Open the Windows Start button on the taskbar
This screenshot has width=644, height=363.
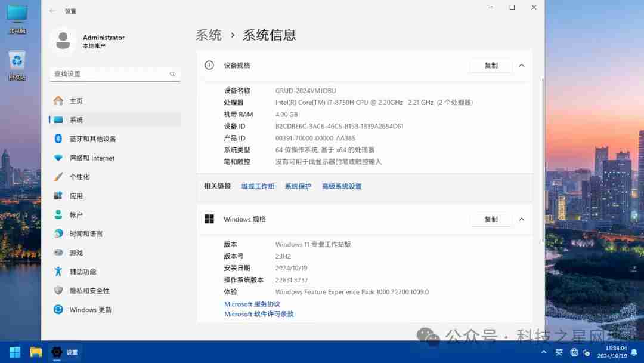15,352
